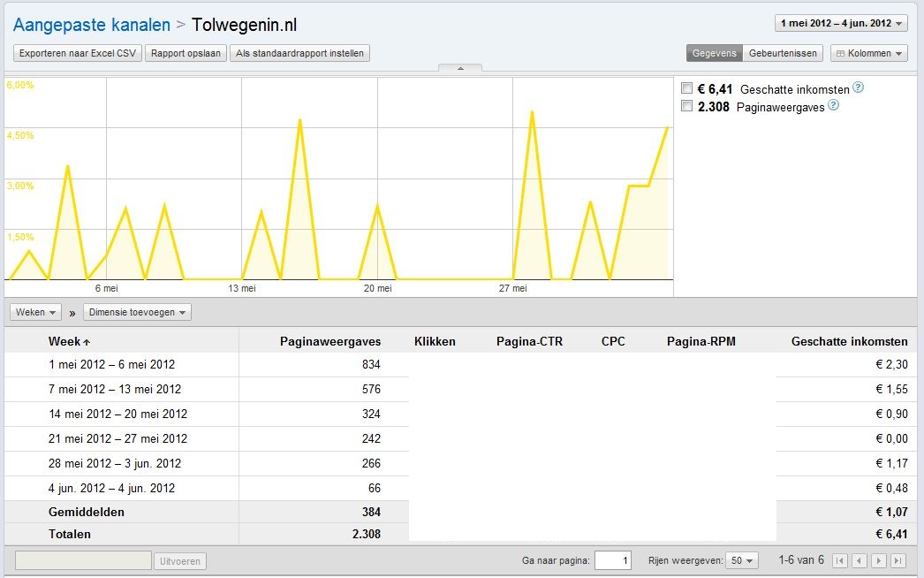The width and height of the screenshot is (924, 578).
Task: Open the Weken dropdown
Action: [x=35, y=312]
